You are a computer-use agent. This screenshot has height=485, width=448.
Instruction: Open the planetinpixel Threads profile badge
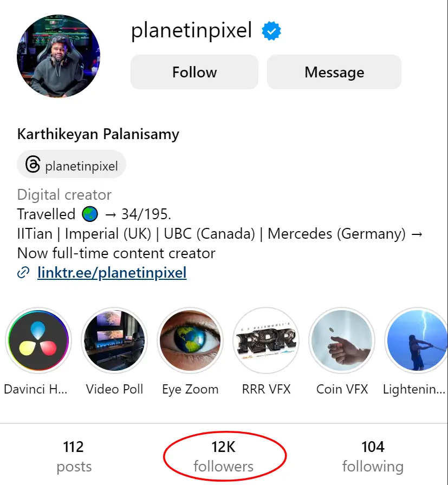click(72, 165)
